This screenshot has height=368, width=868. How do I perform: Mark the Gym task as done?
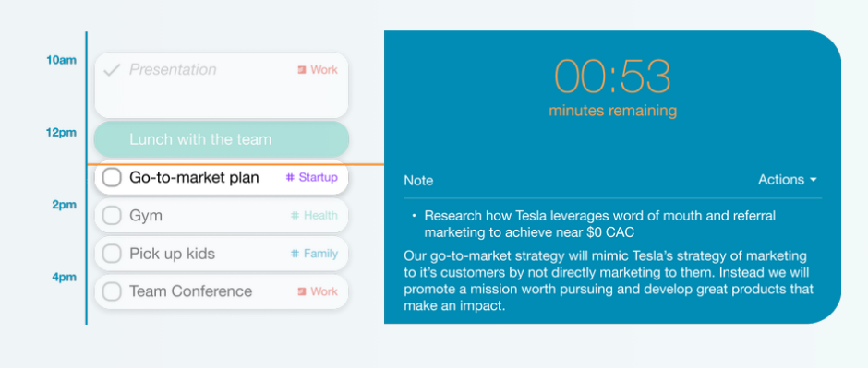pyautogui.click(x=112, y=216)
